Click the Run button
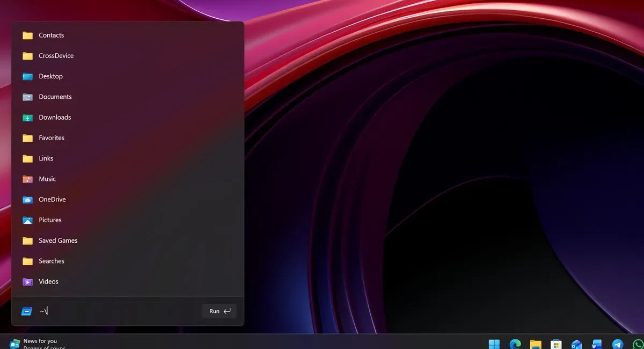644x349 pixels. tap(219, 311)
